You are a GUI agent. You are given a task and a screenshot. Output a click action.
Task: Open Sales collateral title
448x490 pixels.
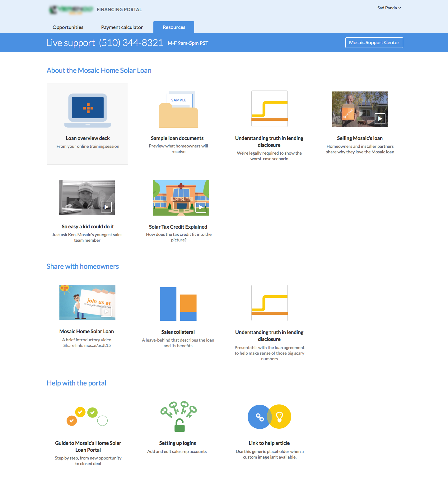178,332
